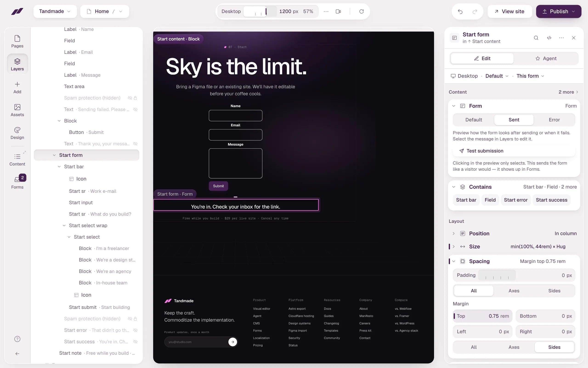The width and height of the screenshot is (588, 368).
Task: Click the device preview icon in toolbar
Action: [338, 11]
